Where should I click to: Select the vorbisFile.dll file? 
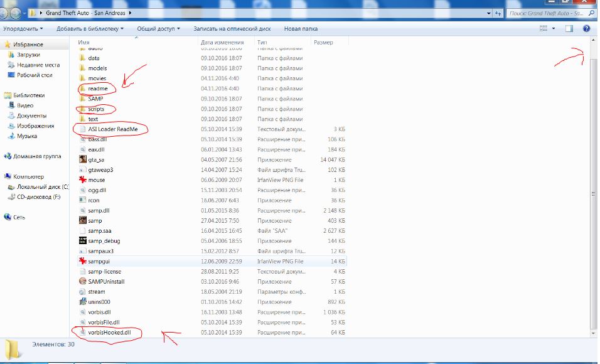click(x=104, y=323)
